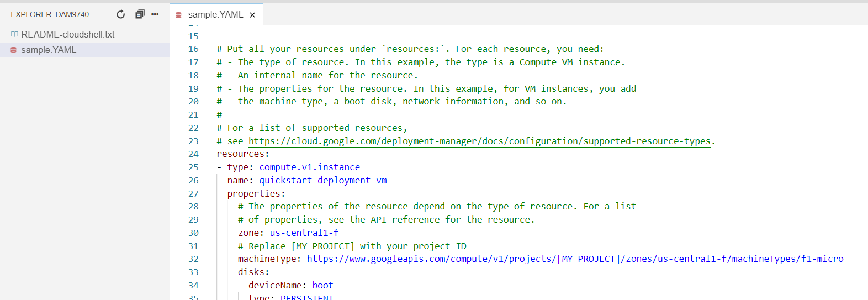
Task: Open README-cloudshell.txt from the file list
Action: point(67,34)
